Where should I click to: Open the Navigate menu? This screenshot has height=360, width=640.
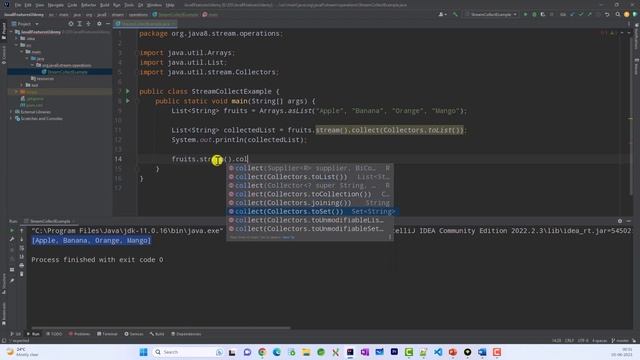56,5
